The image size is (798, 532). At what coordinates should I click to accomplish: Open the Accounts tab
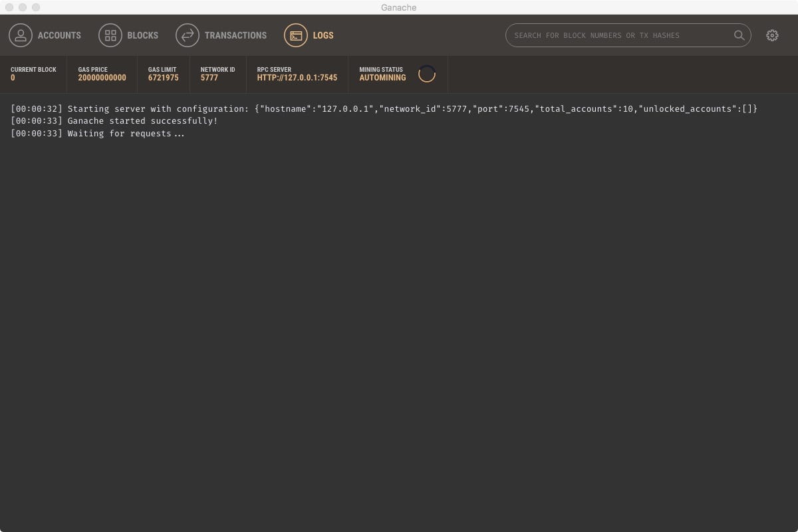point(45,35)
